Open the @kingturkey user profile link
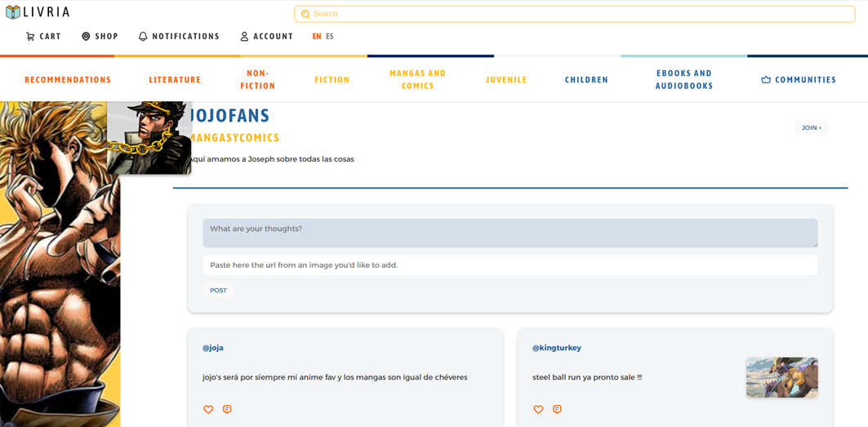Viewport: 868px width, 427px height. coord(556,348)
